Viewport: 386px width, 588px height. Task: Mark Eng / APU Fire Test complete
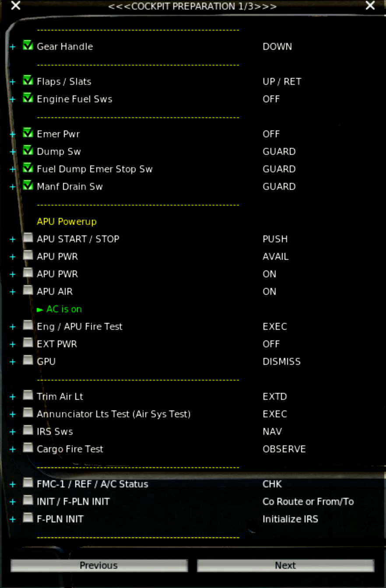pyautogui.click(x=28, y=326)
